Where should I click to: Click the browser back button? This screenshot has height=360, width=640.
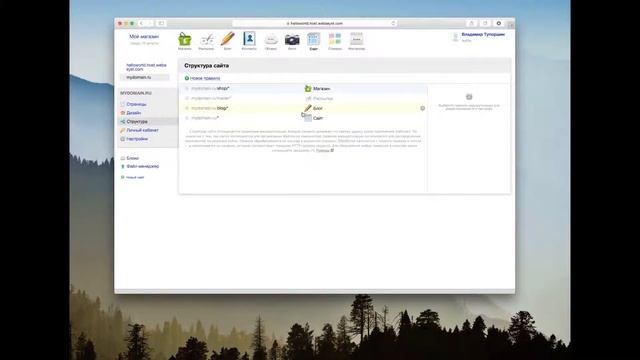(x=142, y=24)
